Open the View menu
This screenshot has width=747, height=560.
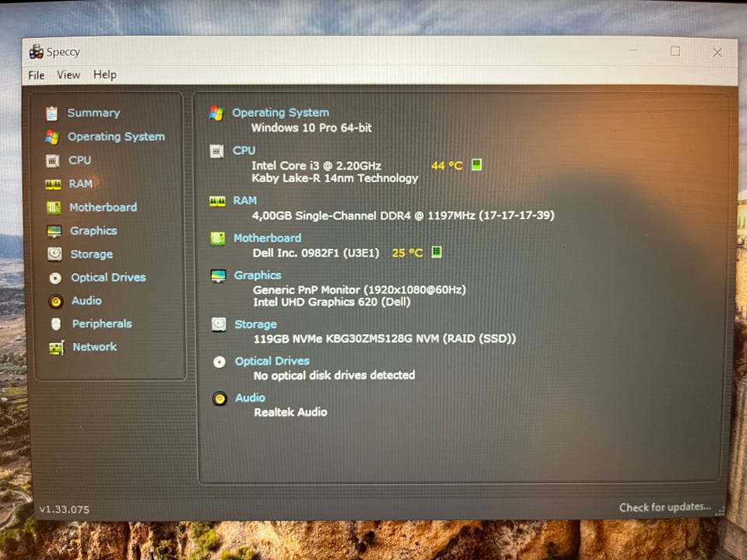pos(68,75)
